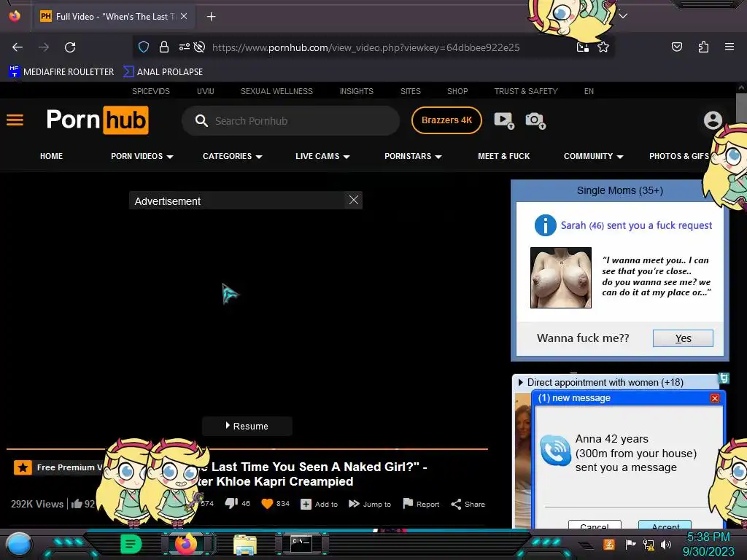Close the new message ad popup
The image size is (747, 560).
point(715,398)
